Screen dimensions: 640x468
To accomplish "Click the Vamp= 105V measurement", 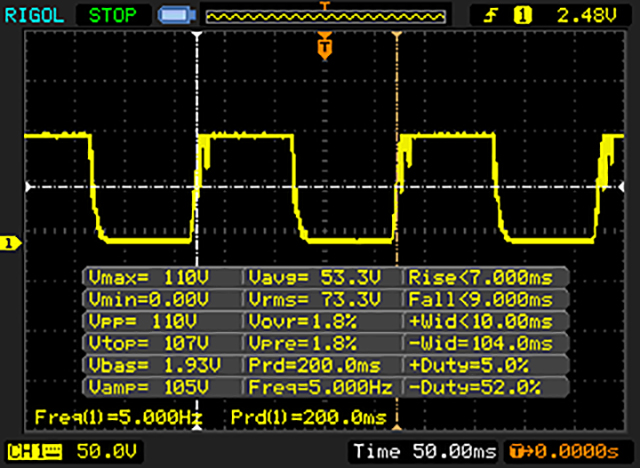I will [149, 387].
